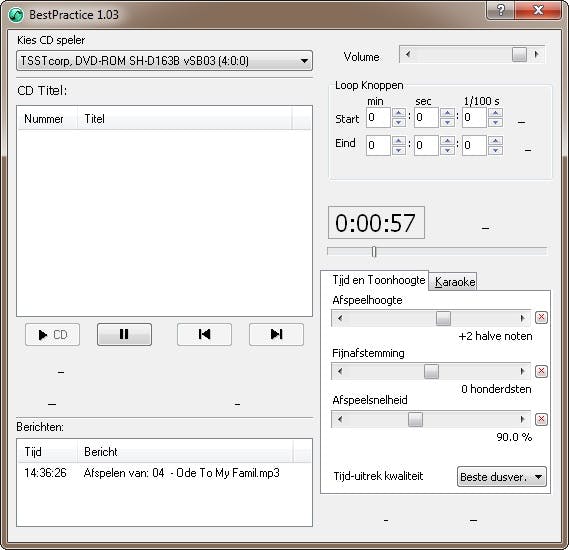
Task: Select the Afspelen van message row
Action: [x=164, y=473]
